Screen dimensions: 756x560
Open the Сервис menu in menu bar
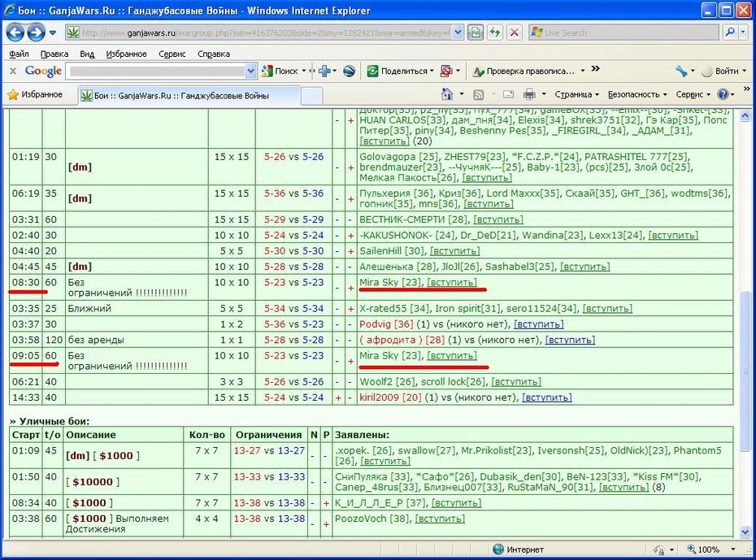172,54
